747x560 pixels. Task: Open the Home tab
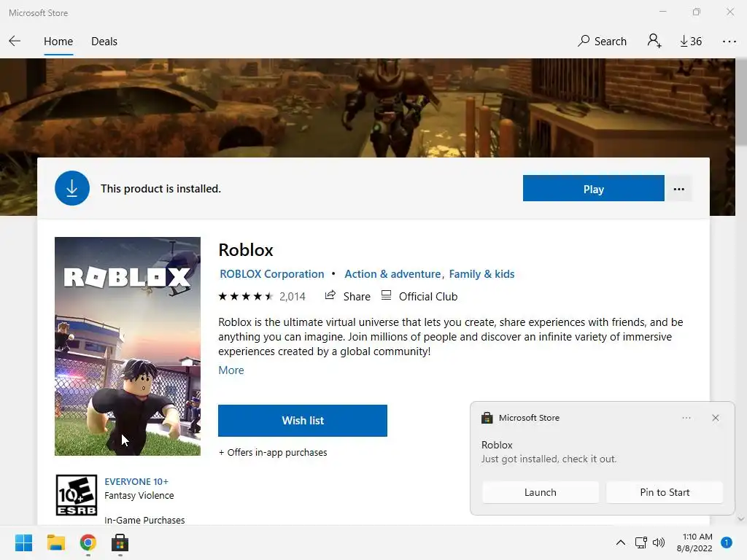(58, 42)
